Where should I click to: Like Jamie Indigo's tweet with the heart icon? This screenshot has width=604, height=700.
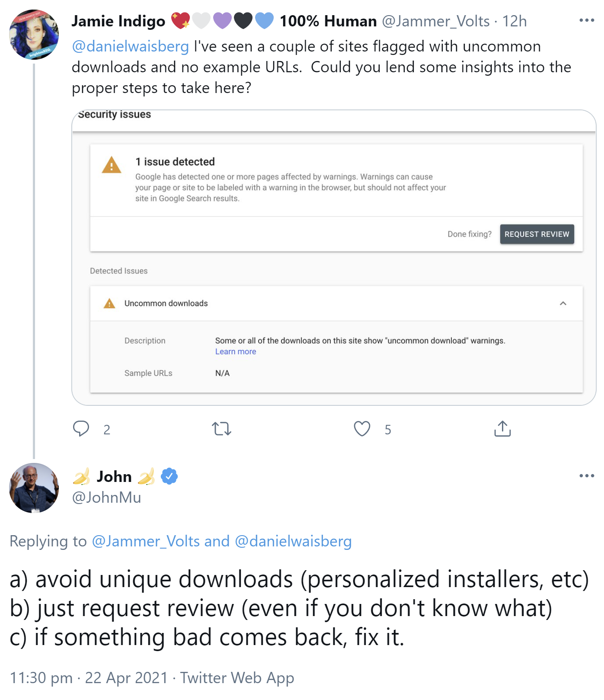362,429
